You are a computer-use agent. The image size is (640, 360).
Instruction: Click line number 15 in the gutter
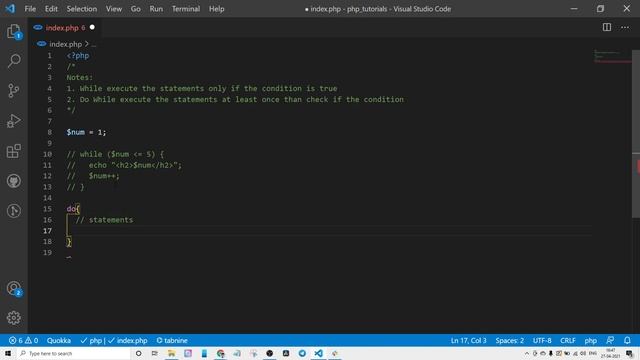pos(47,209)
